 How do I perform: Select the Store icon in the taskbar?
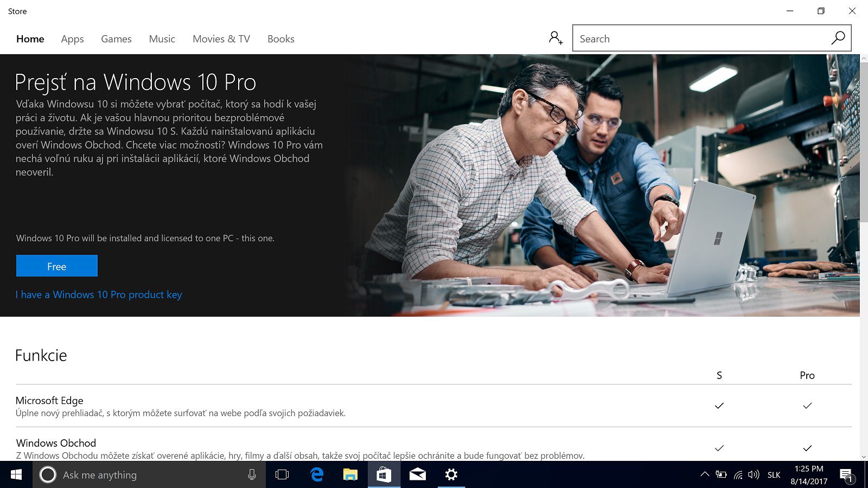coord(384,474)
